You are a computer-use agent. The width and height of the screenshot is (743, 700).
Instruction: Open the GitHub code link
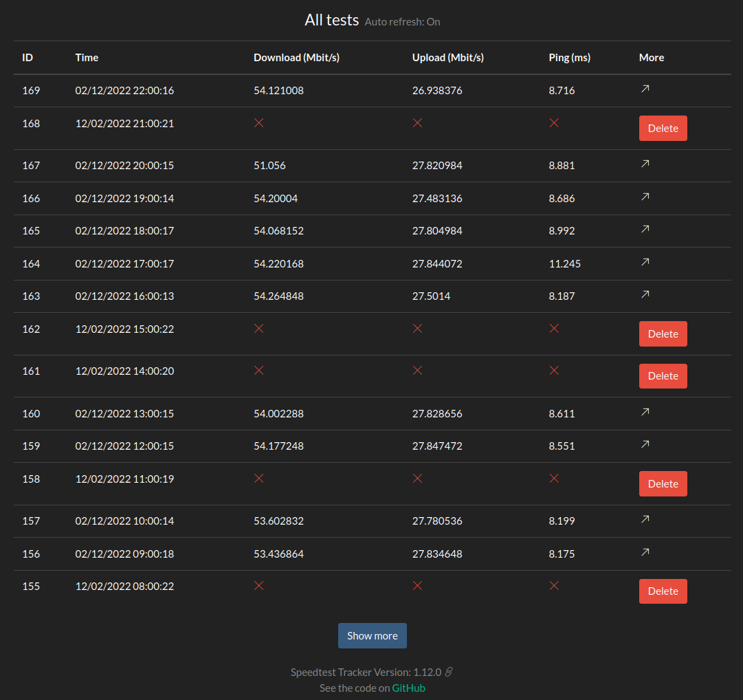click(x=409, y=688)
